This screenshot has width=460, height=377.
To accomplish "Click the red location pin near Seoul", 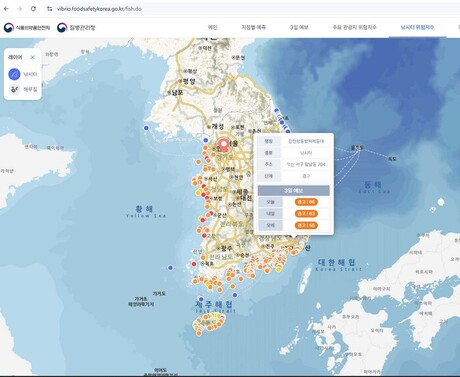I will pyautogui.click(x=224, y=145).
